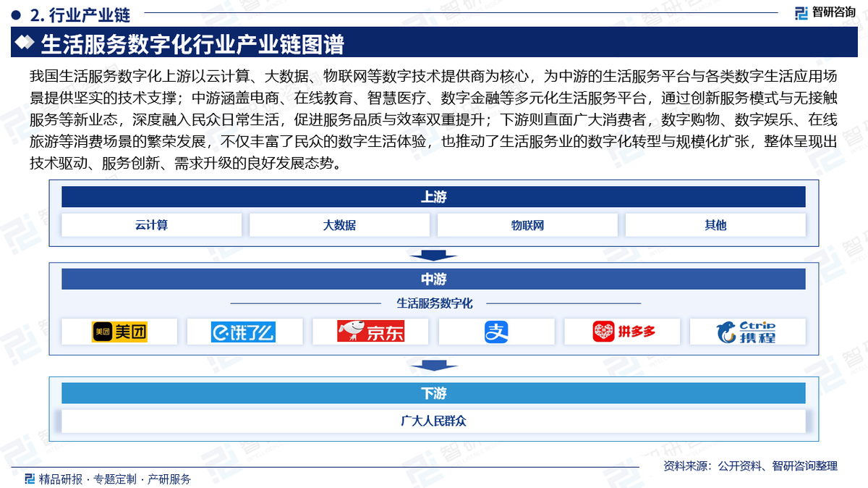Click the 物联网 box
The image size is (868, 488).
pyautogui.click(x=527, y=225)
